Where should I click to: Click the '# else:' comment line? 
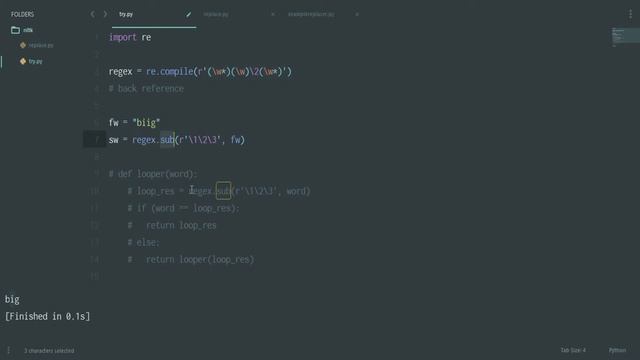(x=143, y=242)
